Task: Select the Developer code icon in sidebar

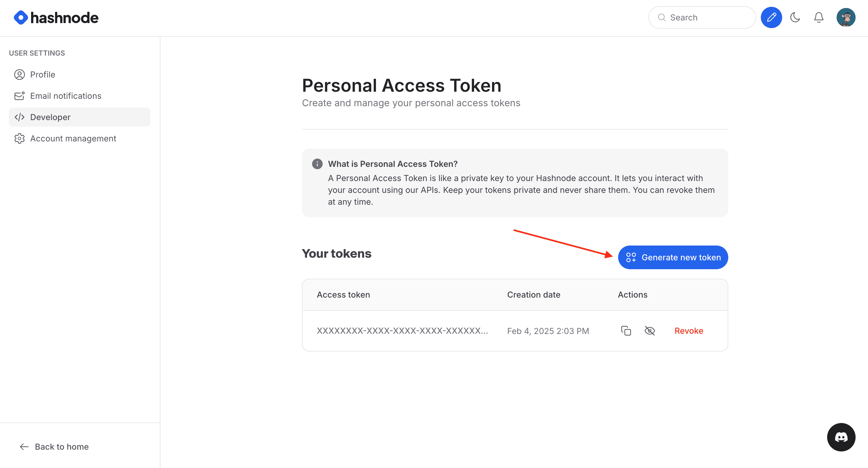Action: click(19, 117)
